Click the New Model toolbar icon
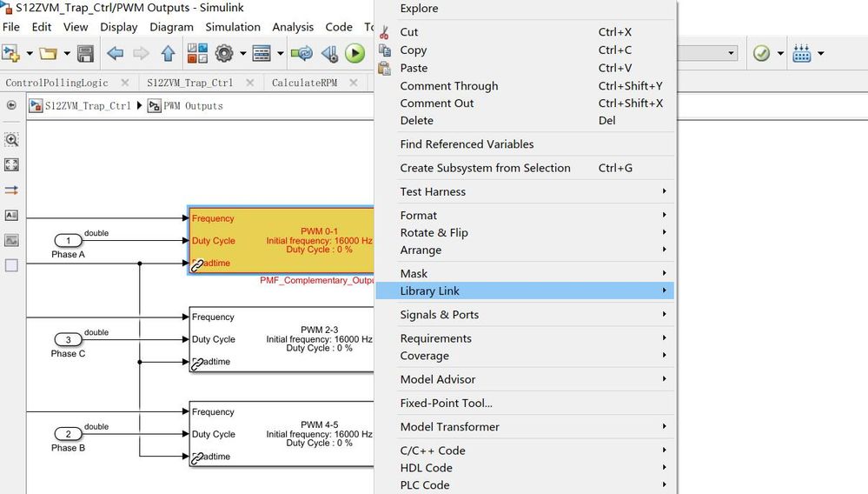 tap(11, 54)
